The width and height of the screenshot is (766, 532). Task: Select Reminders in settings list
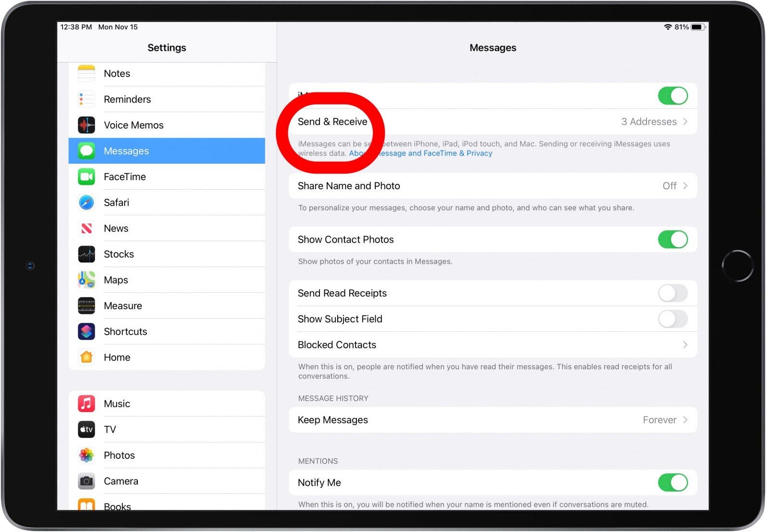tap(167, 99)
